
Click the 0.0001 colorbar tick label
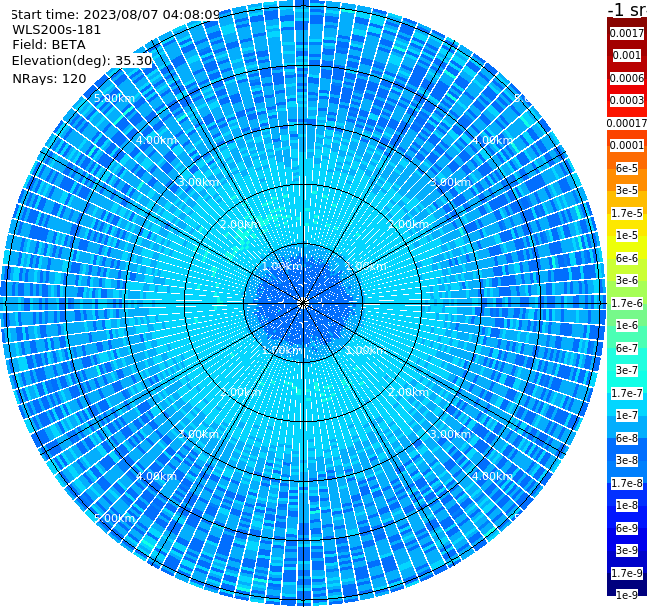pos(627,145)
